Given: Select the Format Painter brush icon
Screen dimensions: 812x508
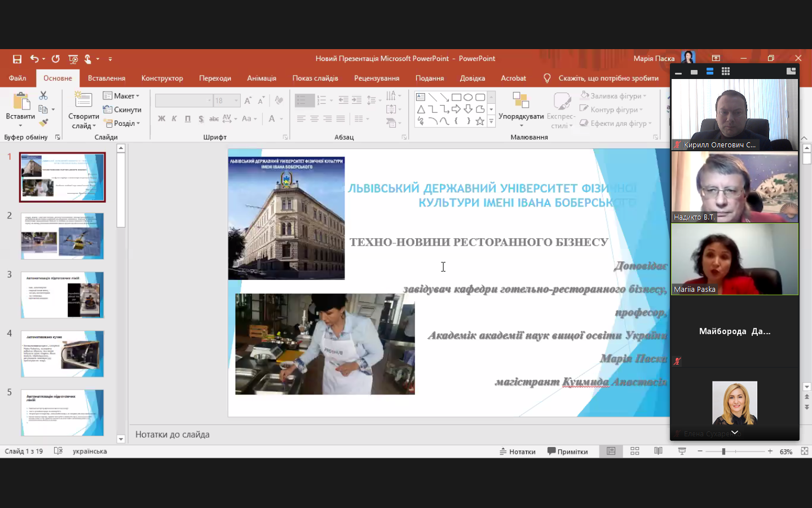Looking at the screenshot, I should (43, 122).
